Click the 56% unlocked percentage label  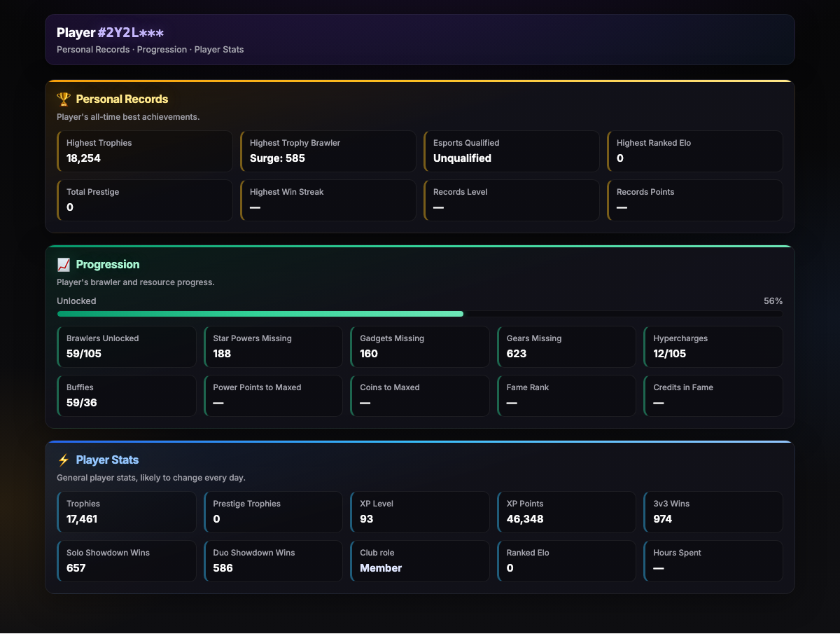coord(773,301)
